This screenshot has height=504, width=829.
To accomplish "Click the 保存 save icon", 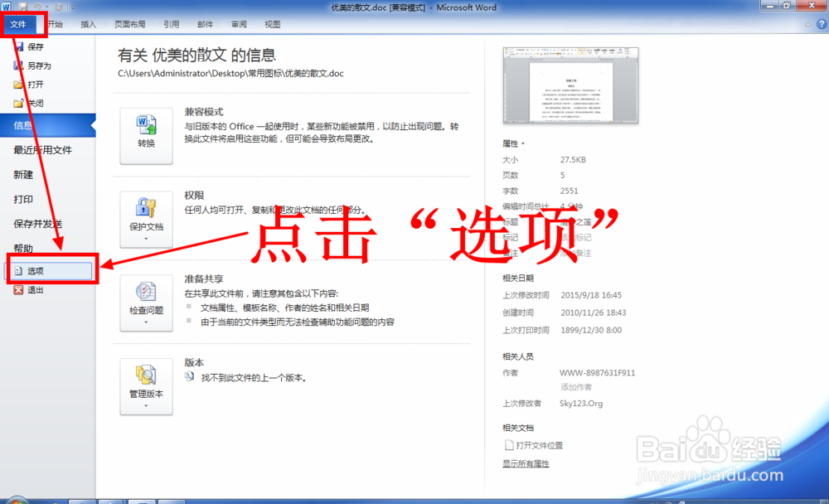I will (x=18, y=46).
